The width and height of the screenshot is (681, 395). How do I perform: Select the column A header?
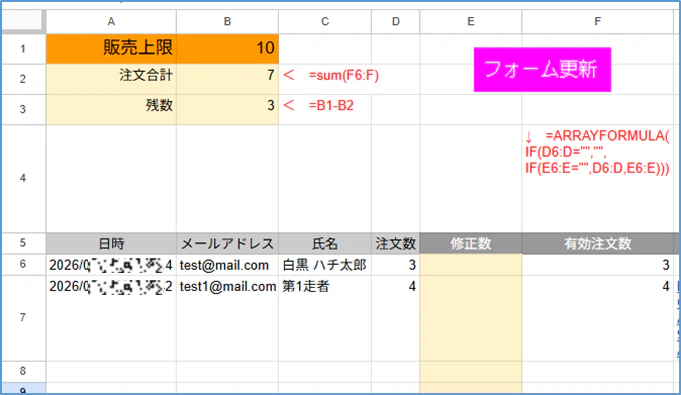click(x=111, y=21)
